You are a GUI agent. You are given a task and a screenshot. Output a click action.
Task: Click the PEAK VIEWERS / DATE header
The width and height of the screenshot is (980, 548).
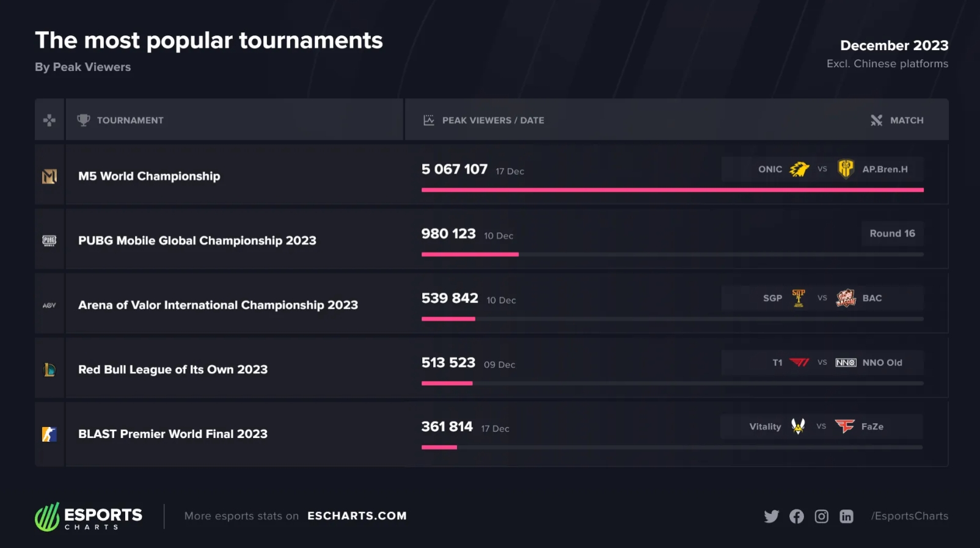click(x=492, y=120)
